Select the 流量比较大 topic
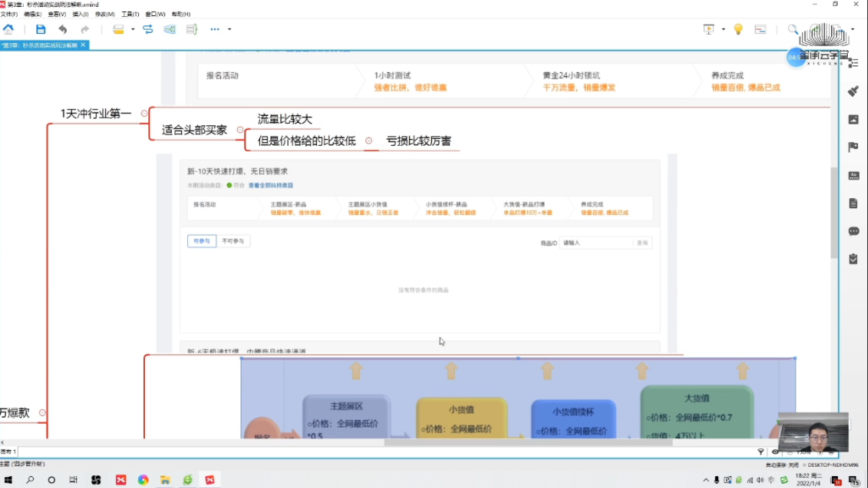 click(285, 119)
